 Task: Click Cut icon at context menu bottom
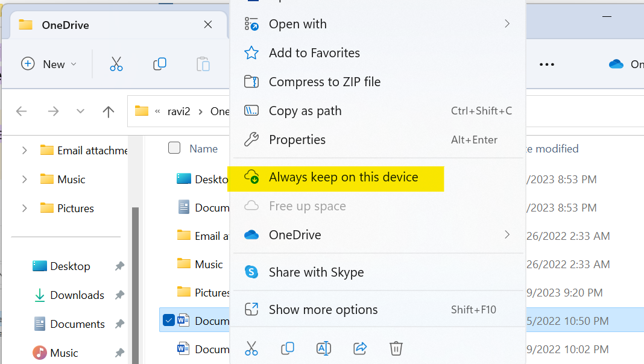click(251, 348)
